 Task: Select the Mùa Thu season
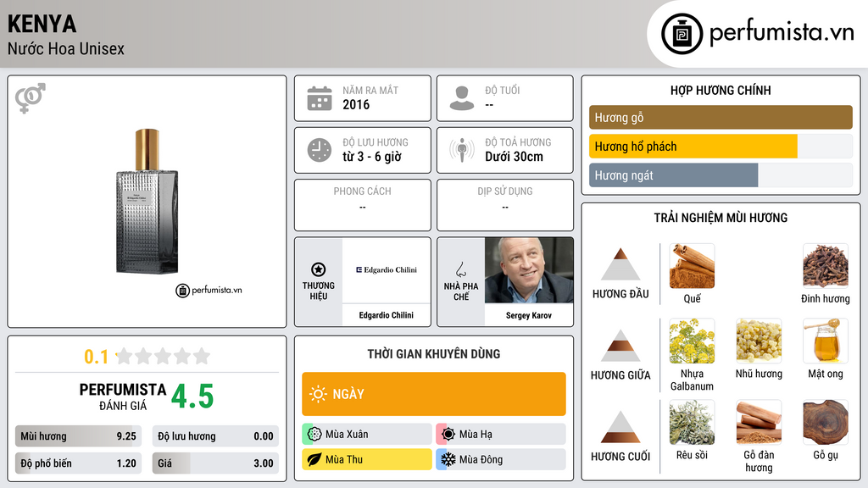(x=367, y=459)
